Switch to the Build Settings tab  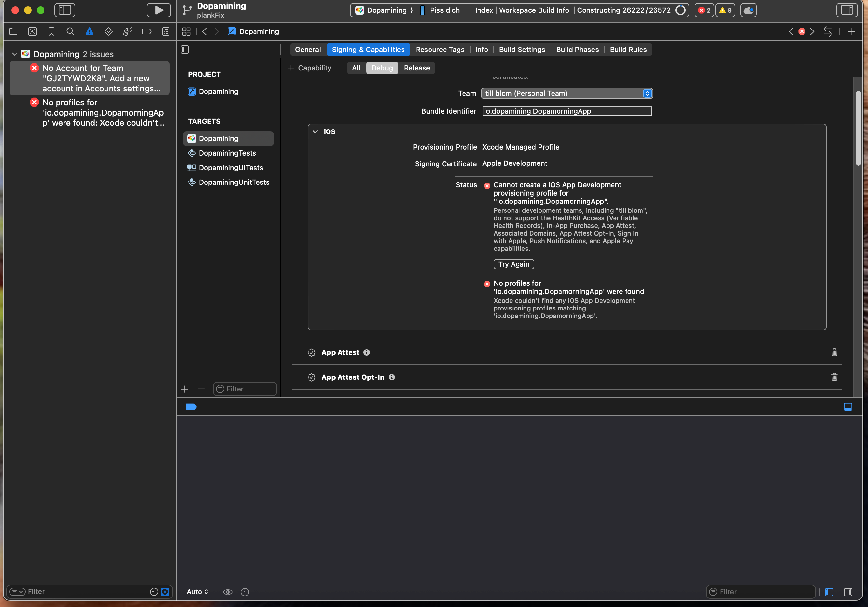click(522, 50)
